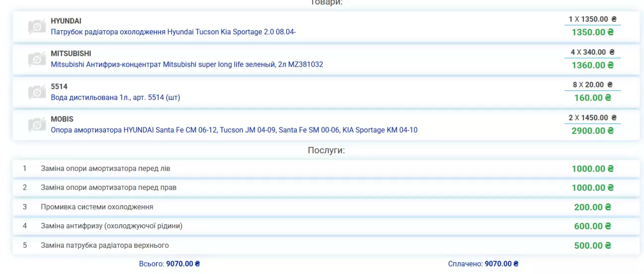Screen dimensions: 644x274
Task: Open Опора амортизатора HYUNDAI Santa Fe link
Action: (x=234, y=130)
